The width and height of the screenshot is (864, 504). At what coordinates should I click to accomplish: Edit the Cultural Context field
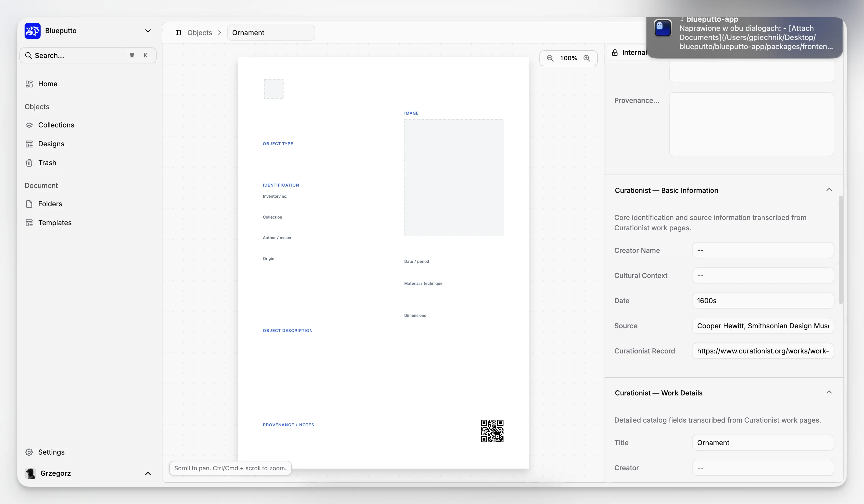(x=763, y=275)
